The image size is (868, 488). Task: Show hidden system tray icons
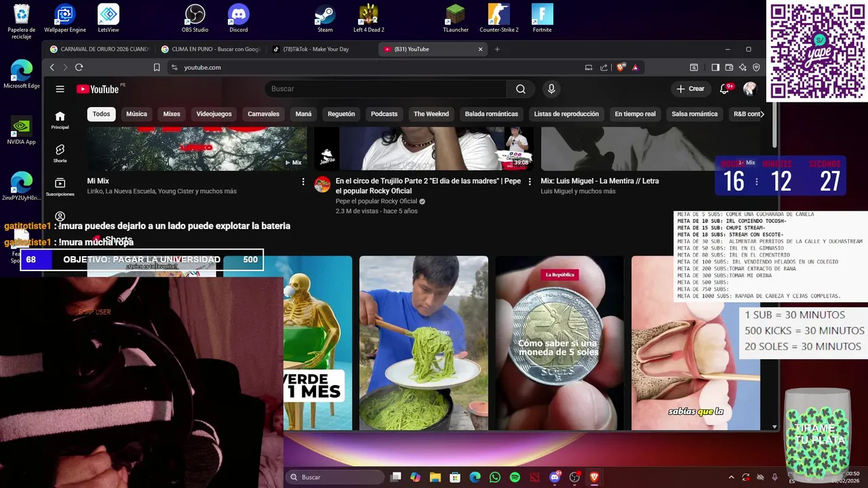pos(731,477)
